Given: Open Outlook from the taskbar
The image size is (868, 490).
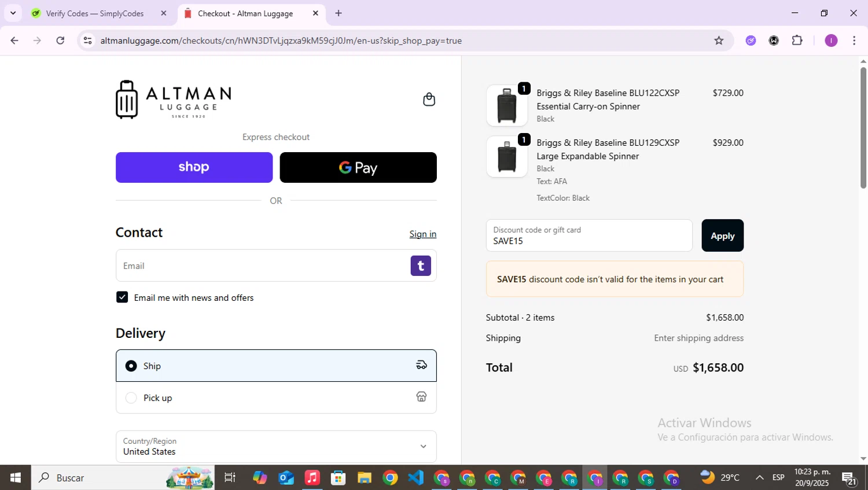Looking at the screenshot, I should pyautogui.click(x=286, y=478).
